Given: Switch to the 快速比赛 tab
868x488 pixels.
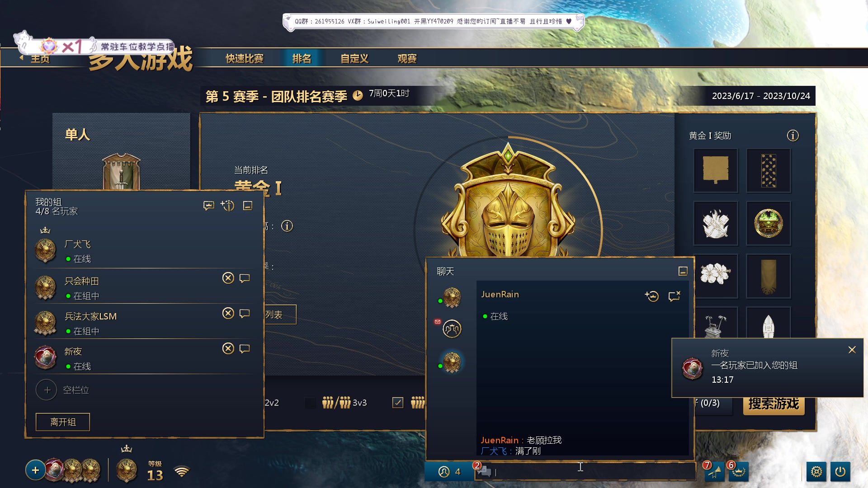Looking at the screenshot, I should click(x=245, y=59).
